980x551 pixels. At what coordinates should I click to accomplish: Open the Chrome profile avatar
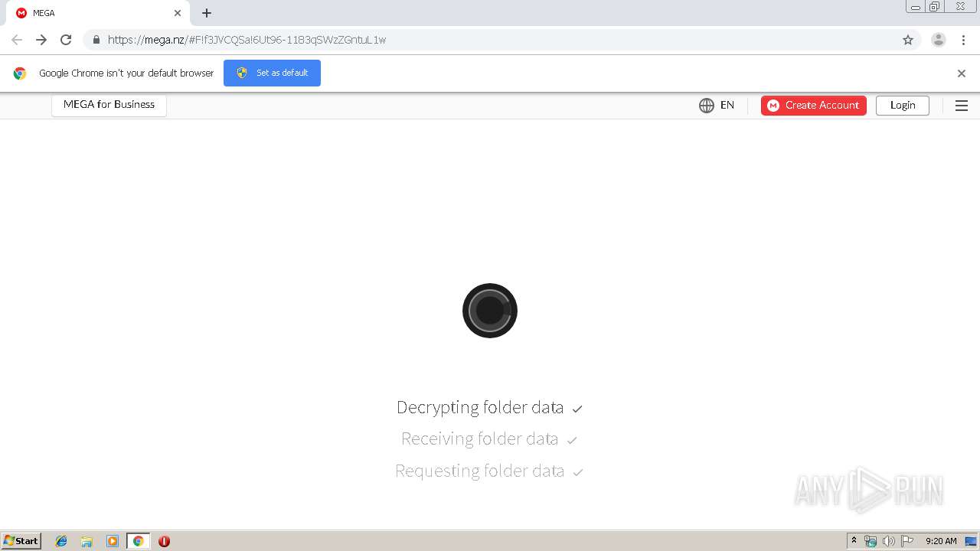(939, 40)
